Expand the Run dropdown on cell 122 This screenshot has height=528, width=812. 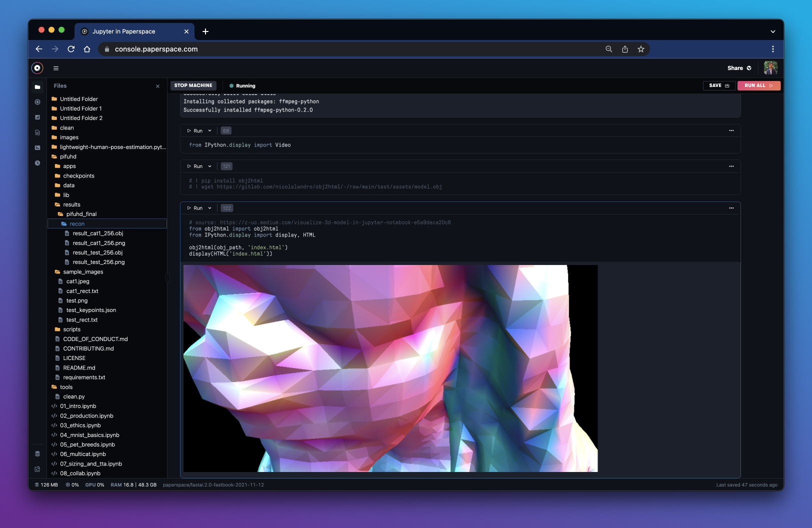point(210,208)
